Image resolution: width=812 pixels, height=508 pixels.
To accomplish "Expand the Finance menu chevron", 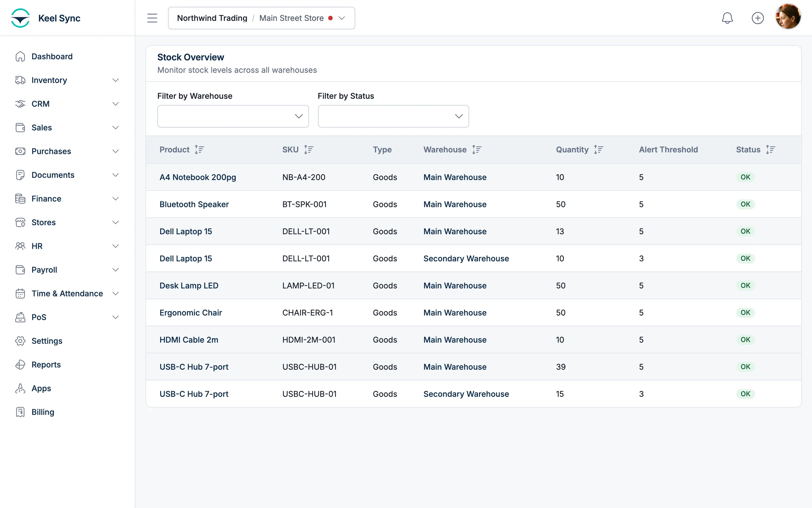I will [x=115, y=199].
